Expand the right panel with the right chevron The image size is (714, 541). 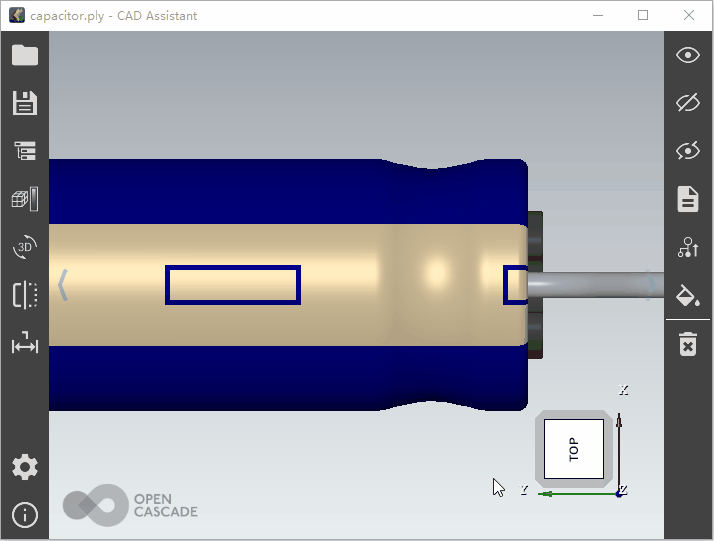click(x=651, y=285)
